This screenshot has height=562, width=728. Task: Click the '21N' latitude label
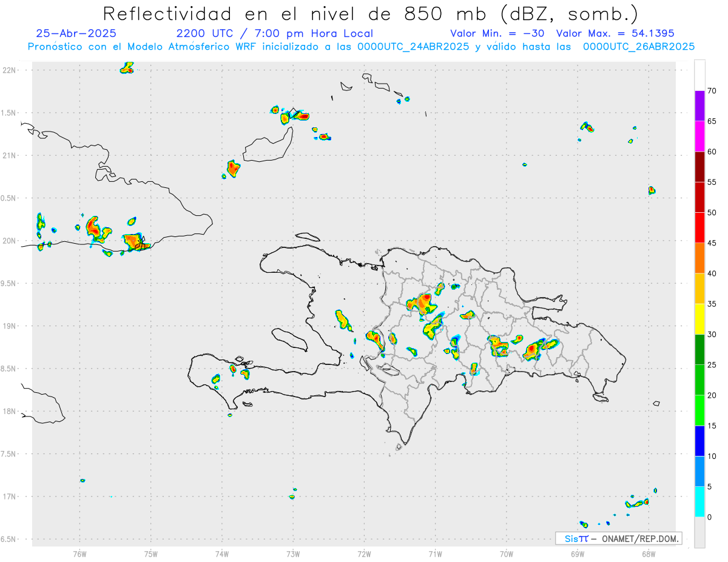point(10,155)
